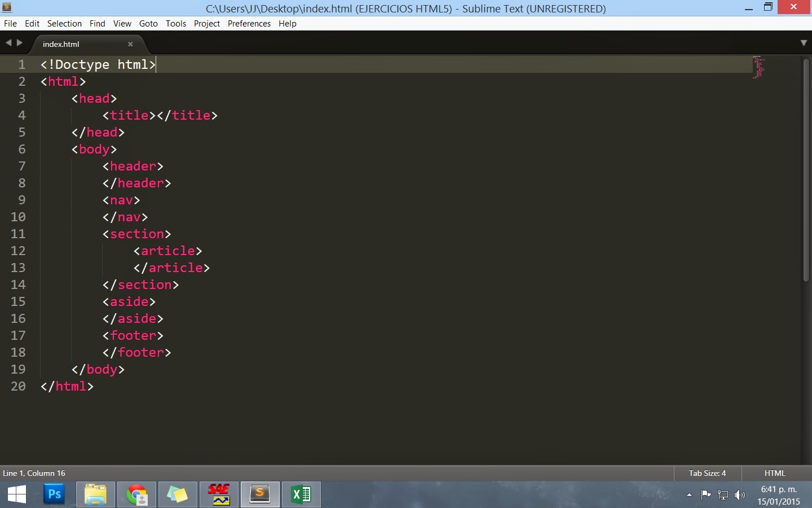Open Sublime Text from the taskbar
The image size is (812, 508).
click(260, 494)
